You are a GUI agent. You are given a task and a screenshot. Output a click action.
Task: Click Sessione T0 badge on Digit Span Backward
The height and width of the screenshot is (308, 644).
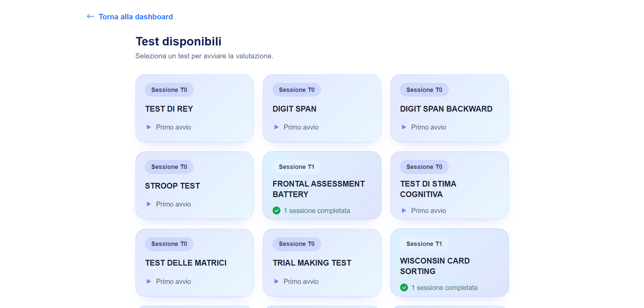424,90
